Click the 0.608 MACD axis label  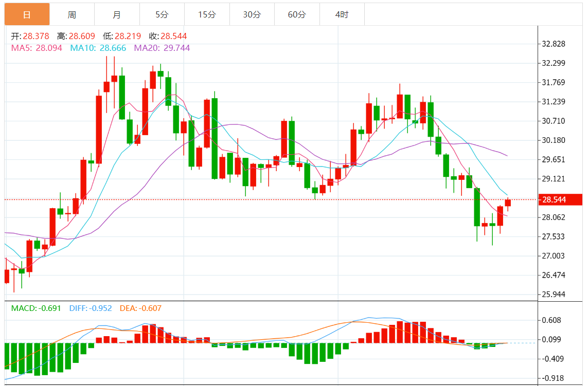[x=551, y=320]
